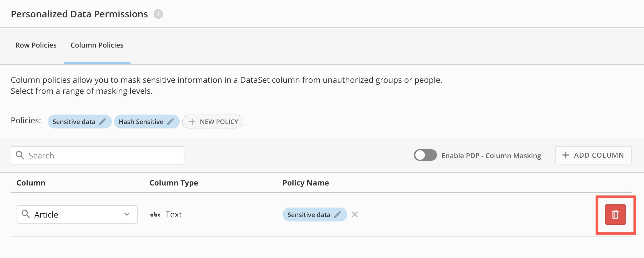Click the magnifier icon in Search box

[x=20, y=155]
